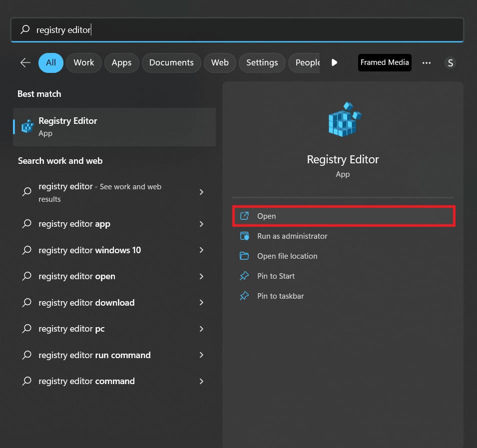The width and height of the screenshot is (477, 448).
Task: Click the search magnifier icon in search box
Action: pyautogui.click(x=25, y=29)
